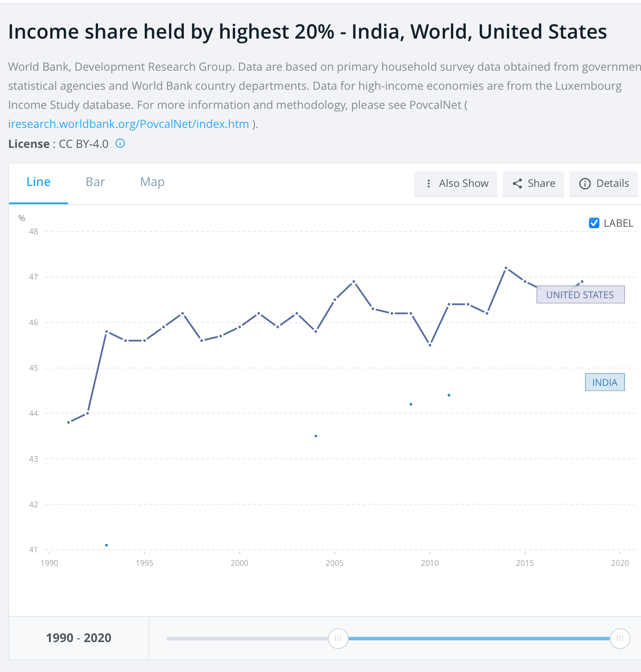Click the Share icon
The width and height of the screenshot is (641, 672).
pos(517,184)
